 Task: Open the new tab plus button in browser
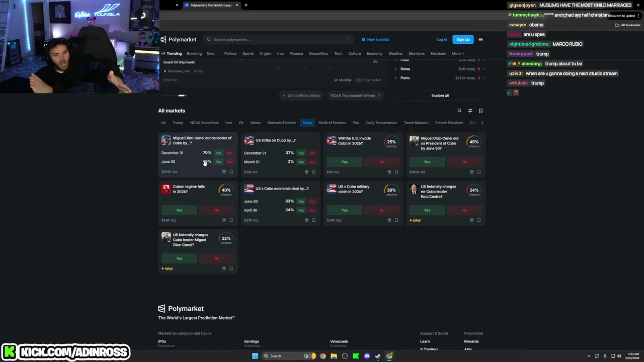[x=246, y=5]
